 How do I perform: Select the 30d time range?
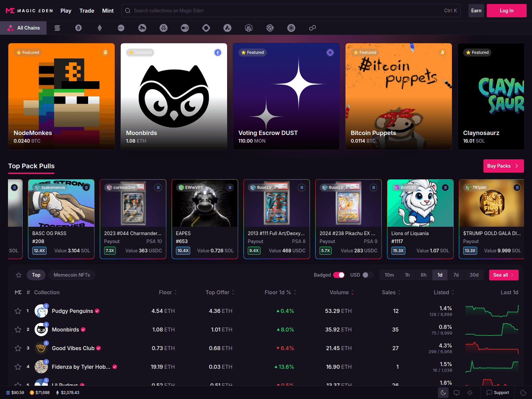tap(474, 275)
